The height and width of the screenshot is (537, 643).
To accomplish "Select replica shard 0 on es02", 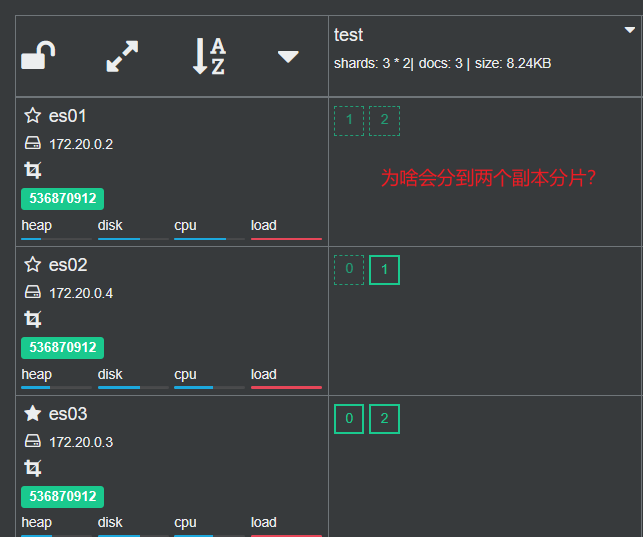I will [x=349, y=270].
